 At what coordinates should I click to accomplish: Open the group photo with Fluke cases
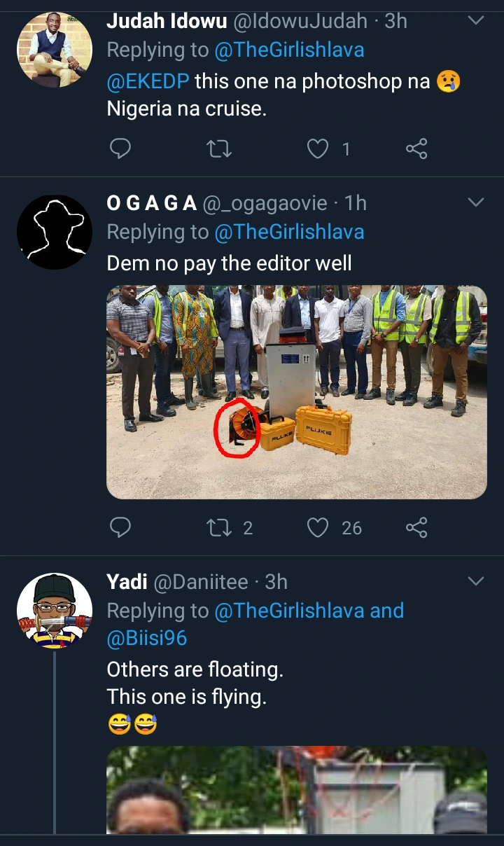(296, 392)
